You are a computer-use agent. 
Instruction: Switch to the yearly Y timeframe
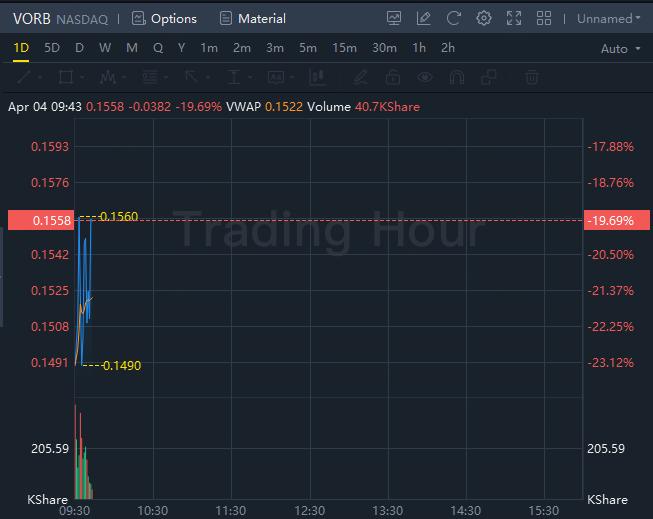click(x=182, y=48)
